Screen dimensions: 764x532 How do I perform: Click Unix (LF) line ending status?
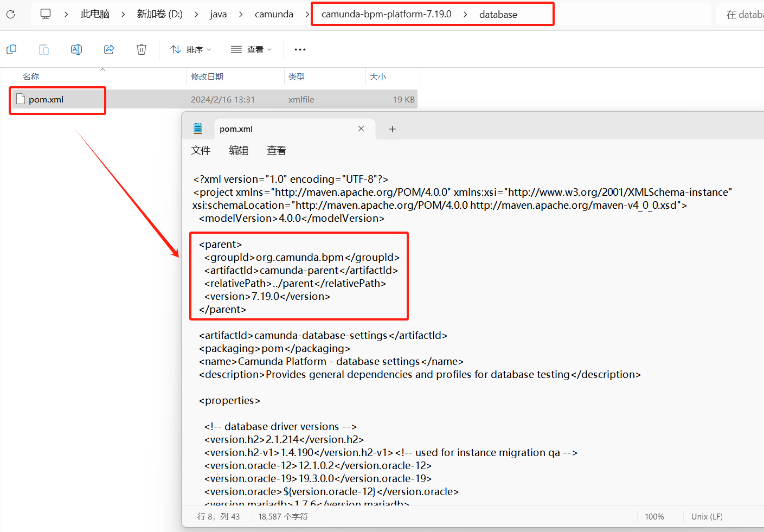click(x=707, y=516)
